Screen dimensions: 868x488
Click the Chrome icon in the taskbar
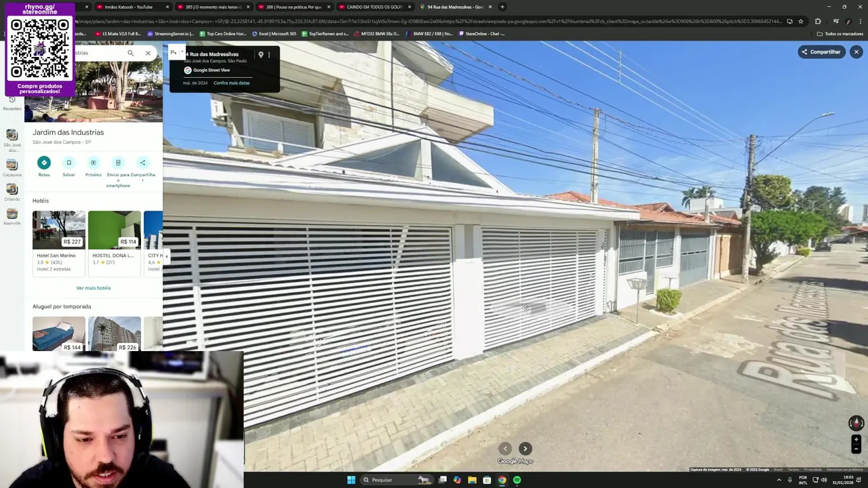point(502,480)
